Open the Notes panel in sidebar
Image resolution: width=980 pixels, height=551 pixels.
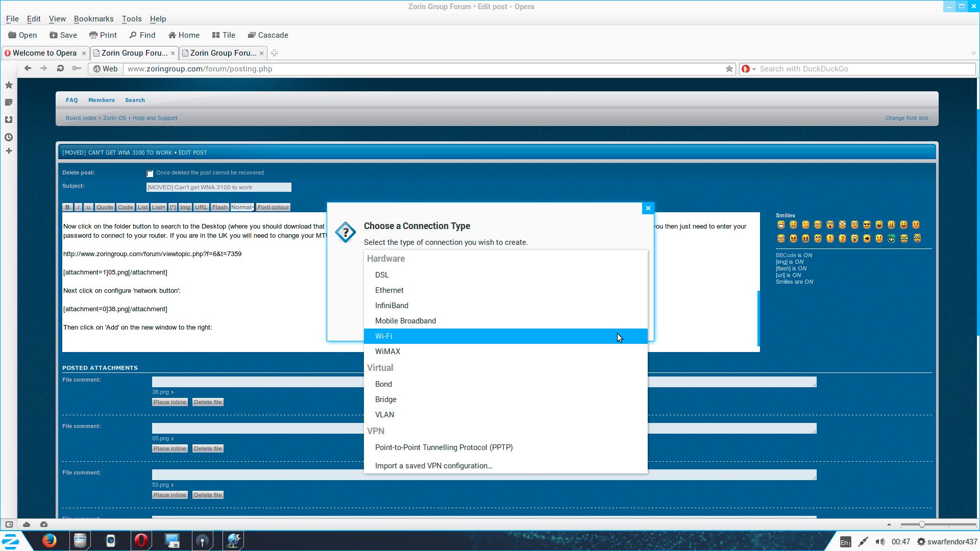[9, 103]
